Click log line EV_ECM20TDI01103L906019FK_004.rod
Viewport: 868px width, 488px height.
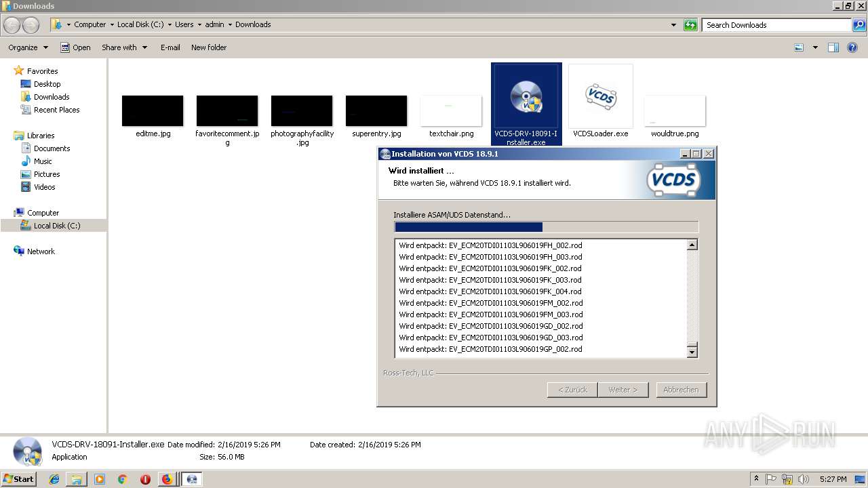[490, 291]
